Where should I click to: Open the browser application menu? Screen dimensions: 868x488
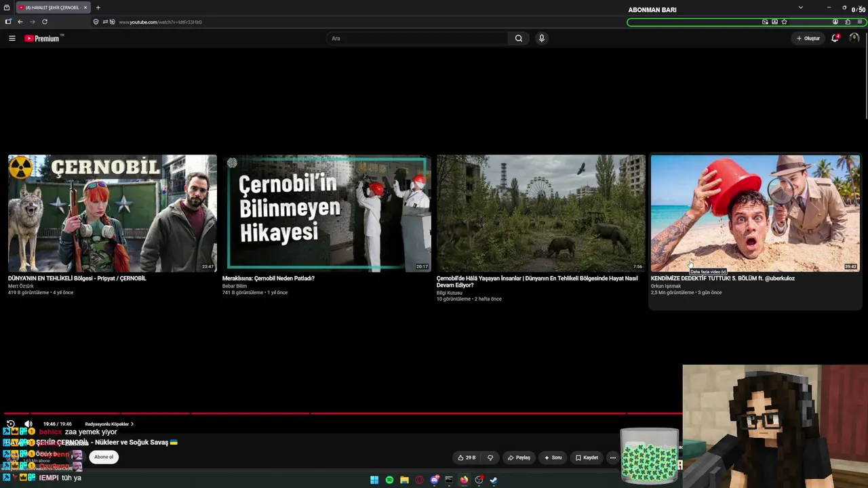[x=859, y=22]
